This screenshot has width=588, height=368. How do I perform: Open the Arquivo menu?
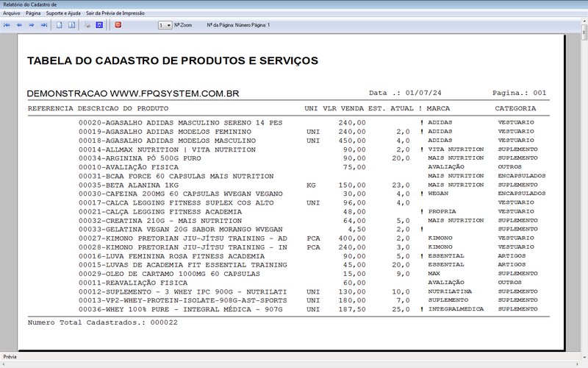12,13
